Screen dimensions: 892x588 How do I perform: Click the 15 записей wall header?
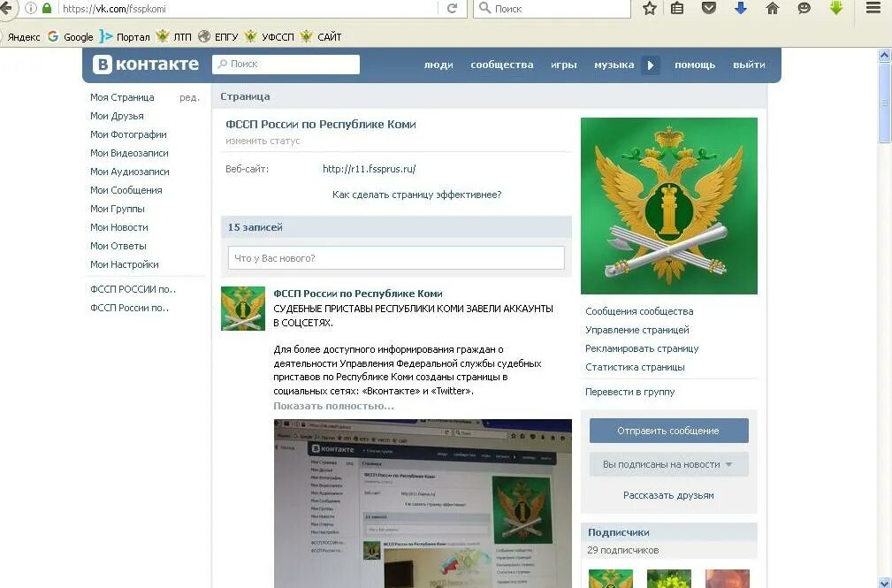(396, 227)
